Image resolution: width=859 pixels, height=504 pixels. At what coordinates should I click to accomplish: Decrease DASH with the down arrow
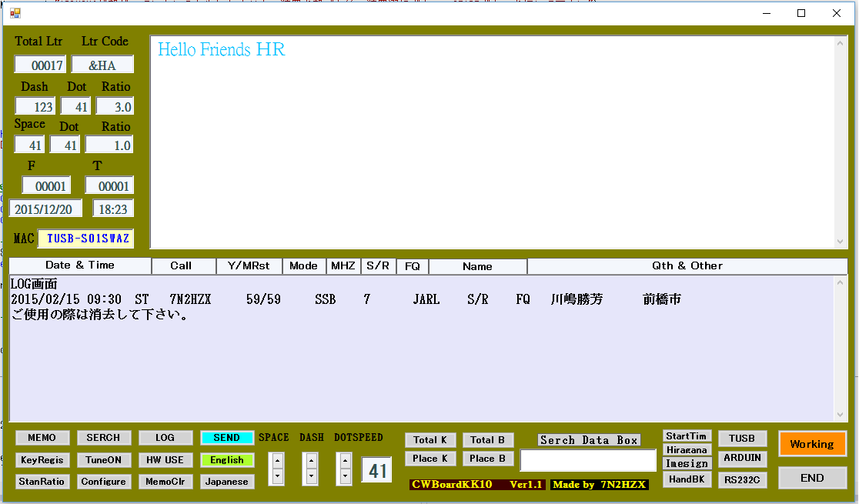click(x=311, y=476)
